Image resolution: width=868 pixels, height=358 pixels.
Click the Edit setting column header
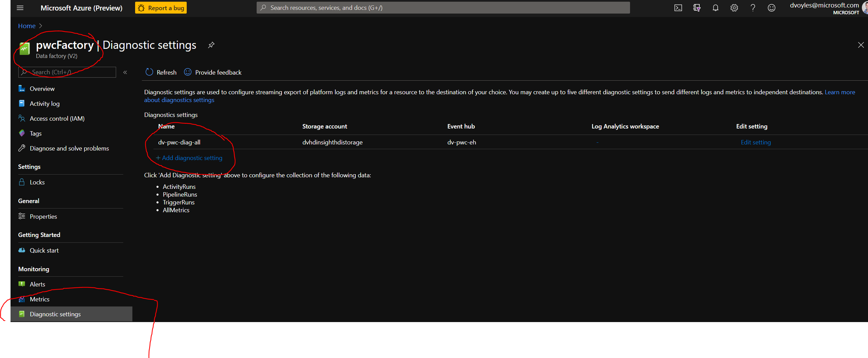(x=752, y=126)
